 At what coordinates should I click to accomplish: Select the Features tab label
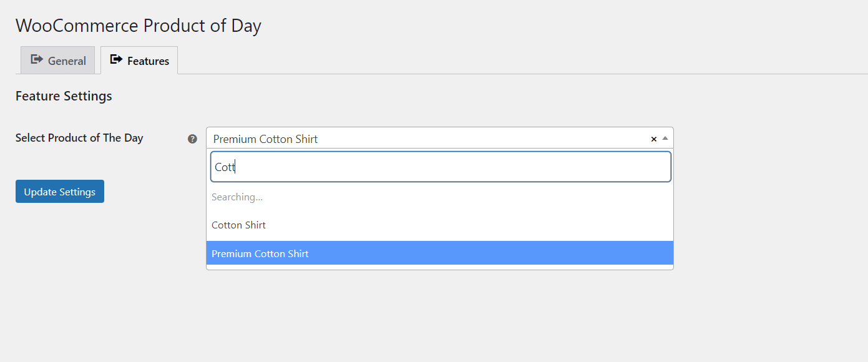coord(149,61)
